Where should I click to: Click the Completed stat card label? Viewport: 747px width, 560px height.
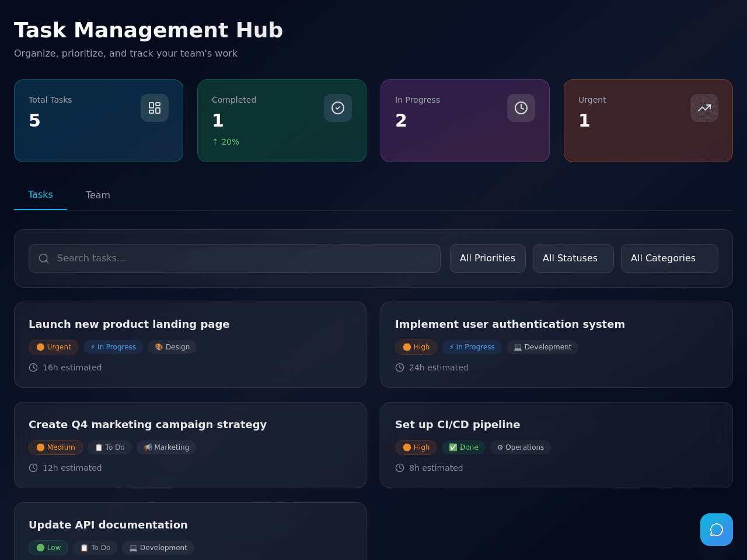click(x=234, y=100)
